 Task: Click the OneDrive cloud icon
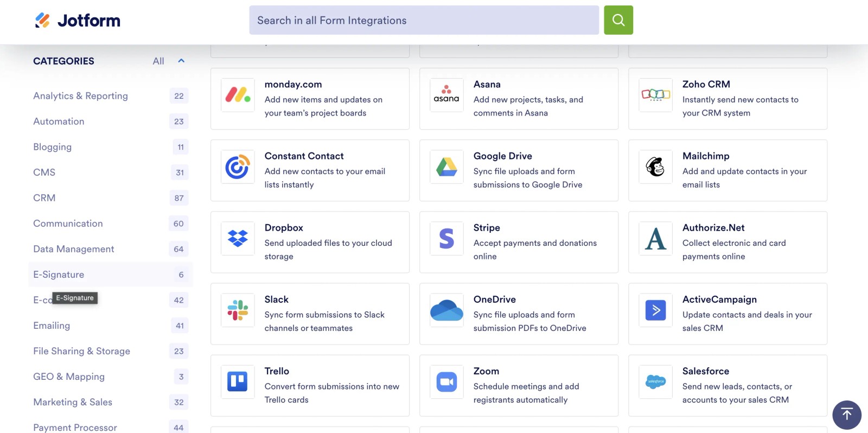tap(446, 310)
